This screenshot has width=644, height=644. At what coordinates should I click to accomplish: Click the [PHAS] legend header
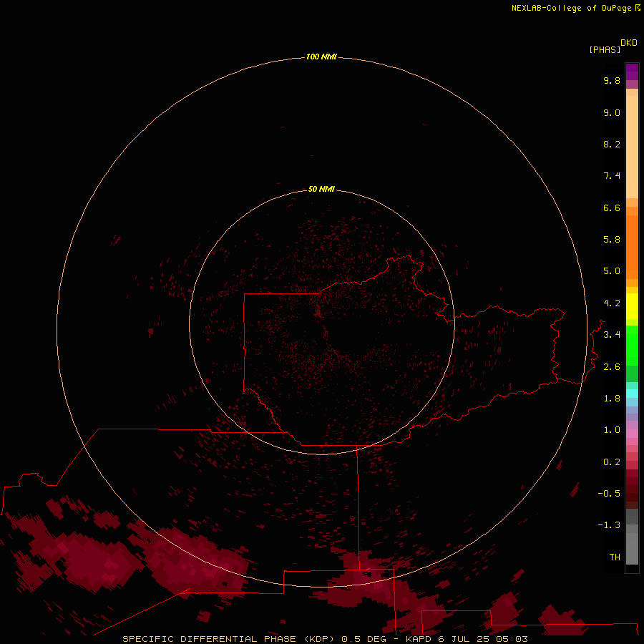(605, 49)
